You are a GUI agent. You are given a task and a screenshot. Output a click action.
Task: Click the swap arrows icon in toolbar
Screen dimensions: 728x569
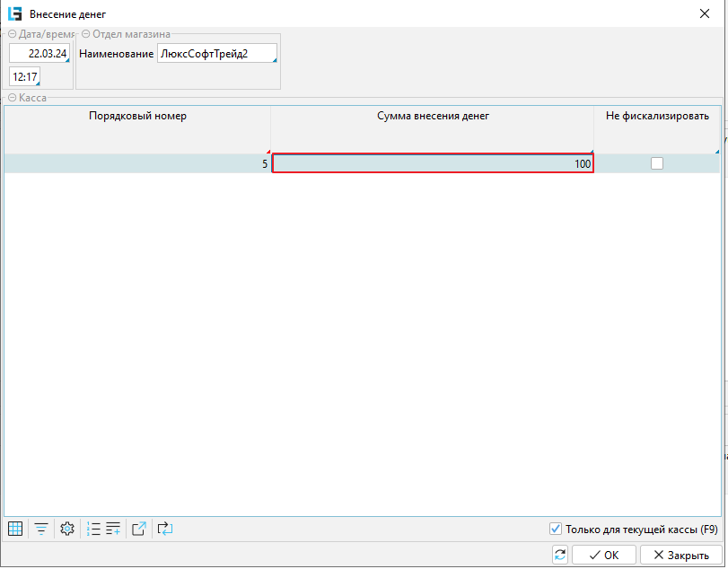(x=164, y=529)
